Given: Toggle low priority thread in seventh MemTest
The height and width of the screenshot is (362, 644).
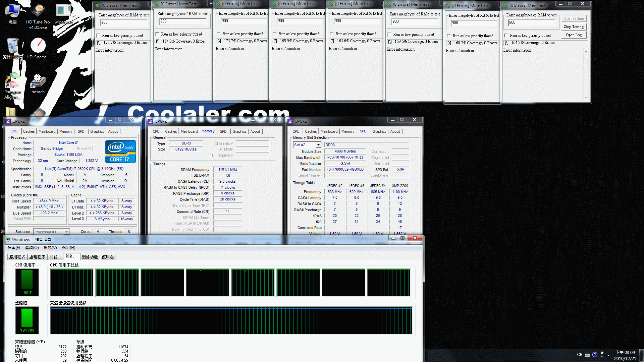Looking at the screenshot, I should click(x=449, y=36).
